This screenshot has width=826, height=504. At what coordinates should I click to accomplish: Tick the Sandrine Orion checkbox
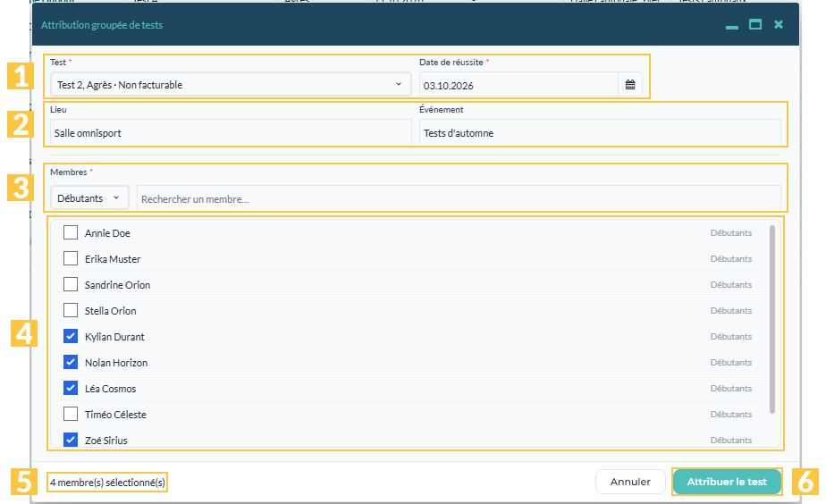(x=71, y=284)
